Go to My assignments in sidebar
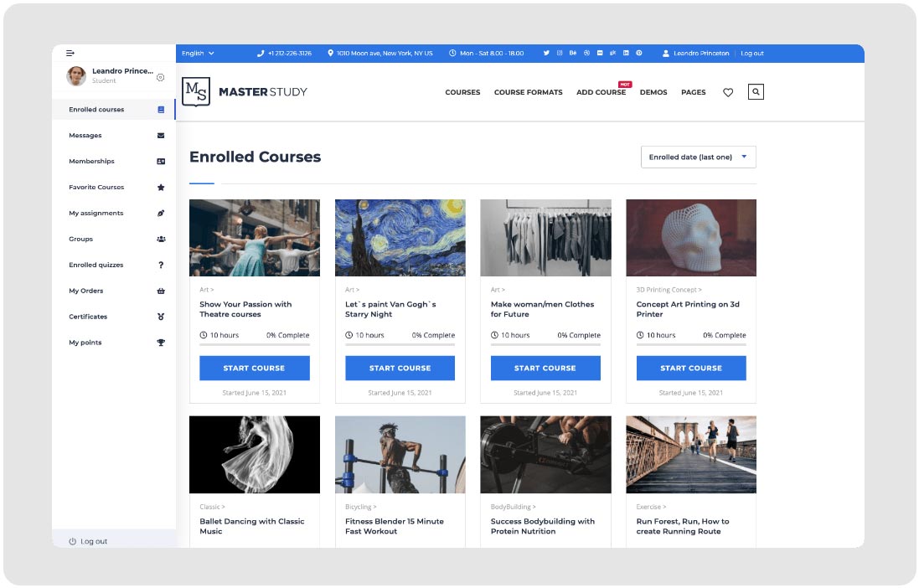This screenshot has width=919, height=588. tap(114, 214)
